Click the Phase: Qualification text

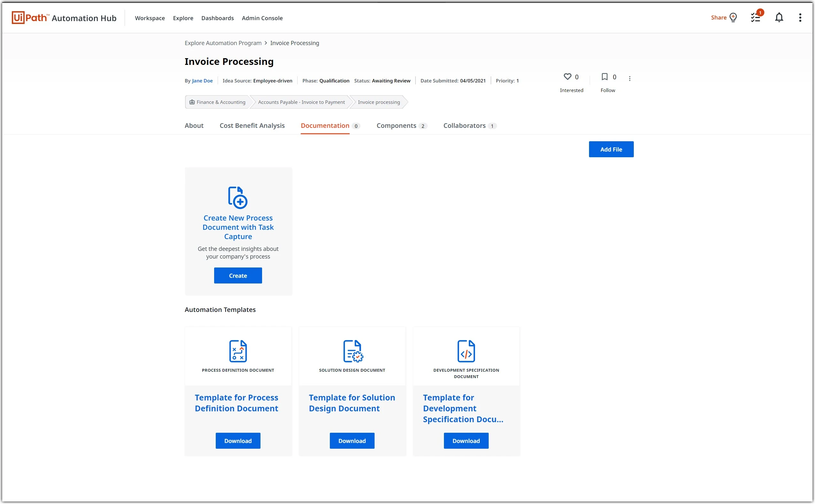pyautogui.click(x=326, y=81)
